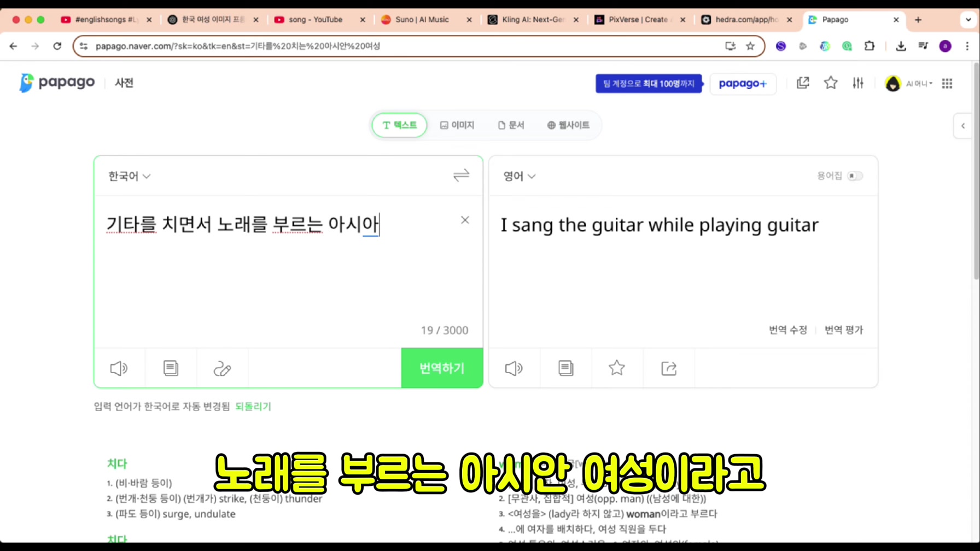Expand the 한국어 source language dropdown
980x551 pixels.
(x=129, y=176)
